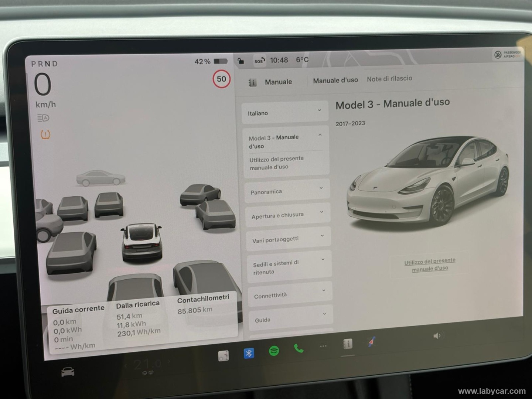Open all apps with the three-dots icon
Screen dimensions: 532x399
tap(323, 346)
